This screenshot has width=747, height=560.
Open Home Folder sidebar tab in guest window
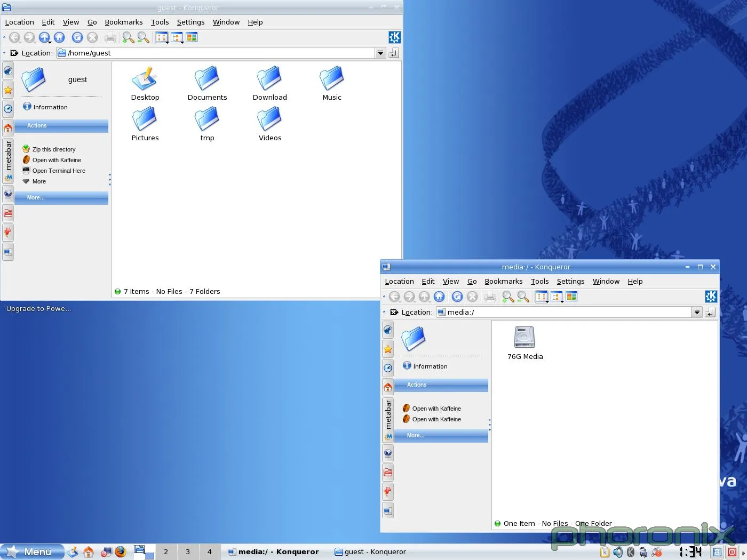(8, 128)
